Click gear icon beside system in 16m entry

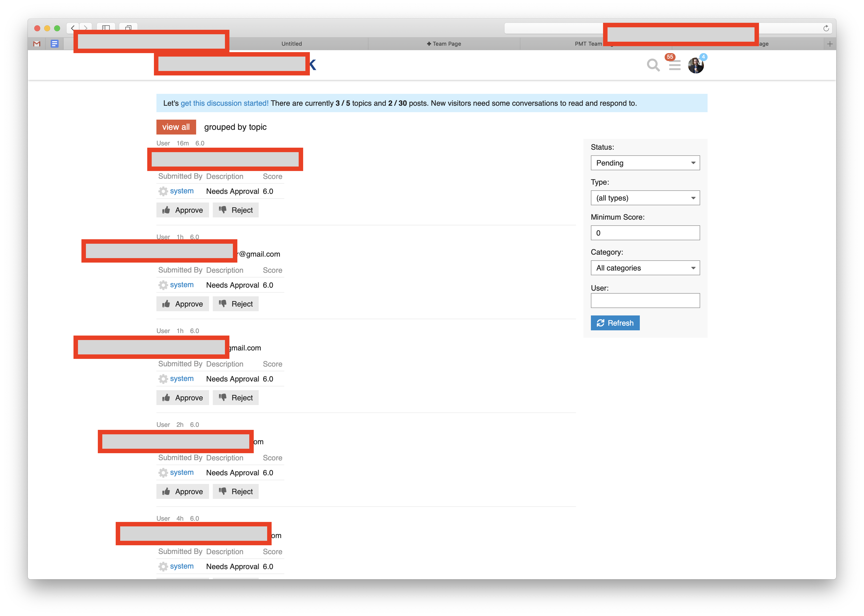coord(163,191)
